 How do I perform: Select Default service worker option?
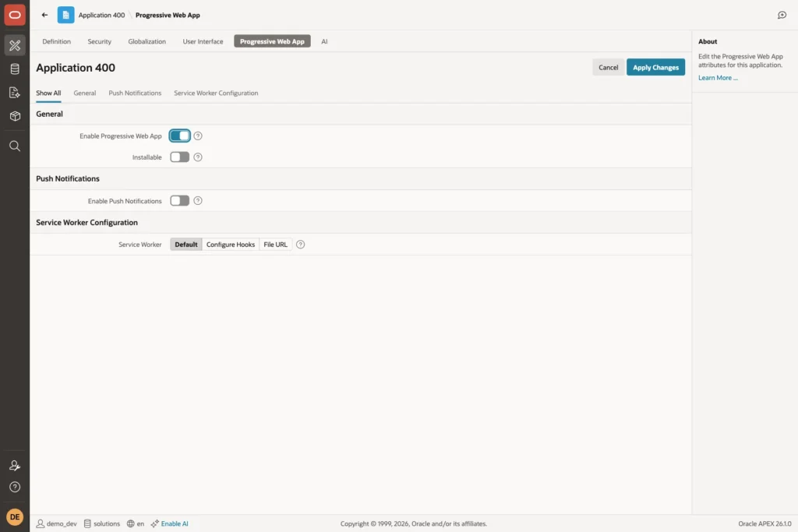point(185,245)
